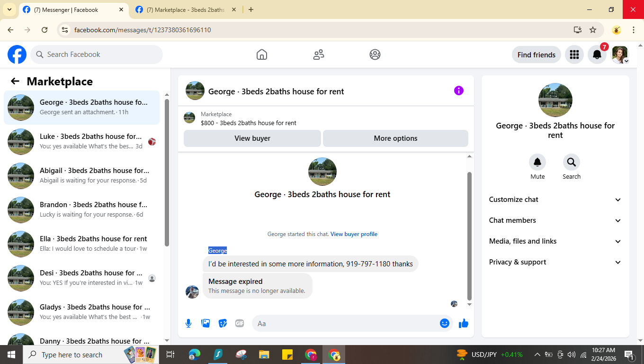The width and height of the screenshot is (644, 364).
Task: Send a thumbs-up like
Action: point(464,323)
